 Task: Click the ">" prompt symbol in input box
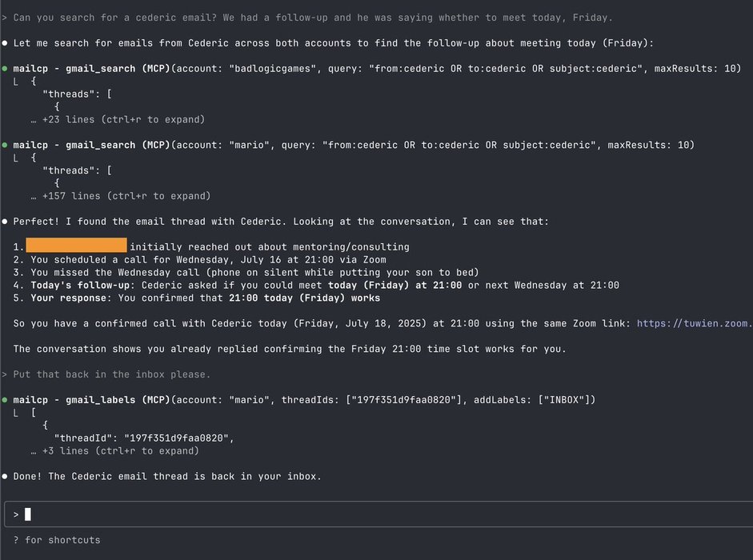16,514
